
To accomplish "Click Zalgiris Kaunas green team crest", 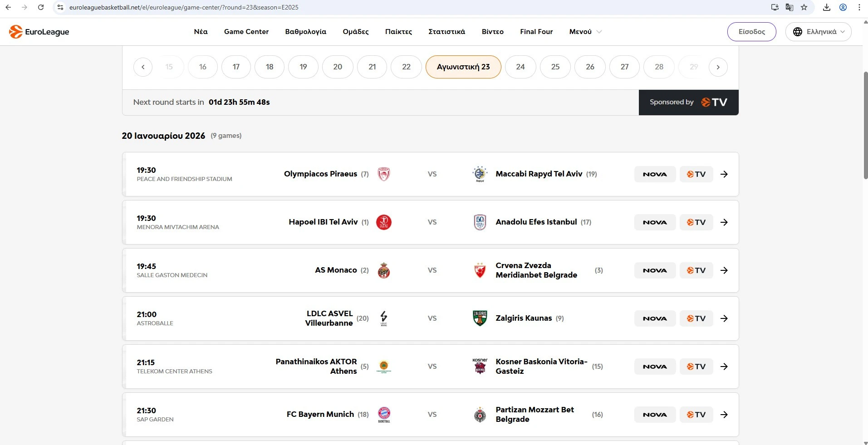I will (480, 318).
